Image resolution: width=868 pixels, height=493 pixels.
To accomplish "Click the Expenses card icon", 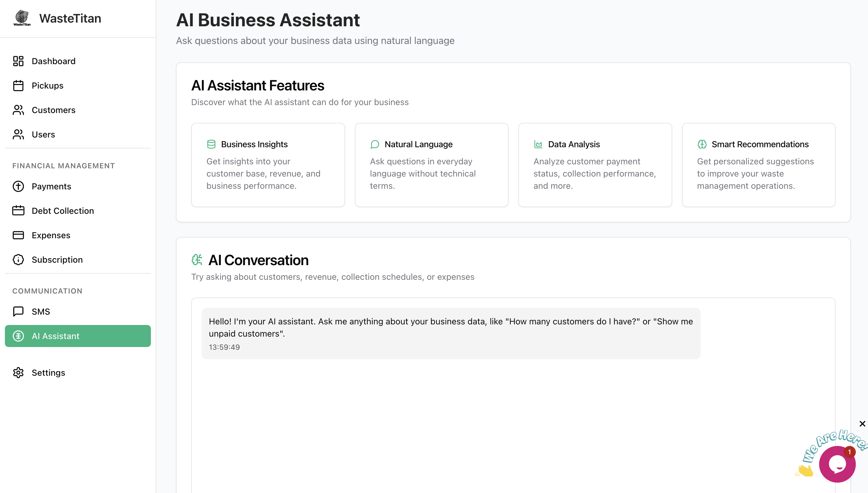I will pyautogui.click(x=18, y=235).
